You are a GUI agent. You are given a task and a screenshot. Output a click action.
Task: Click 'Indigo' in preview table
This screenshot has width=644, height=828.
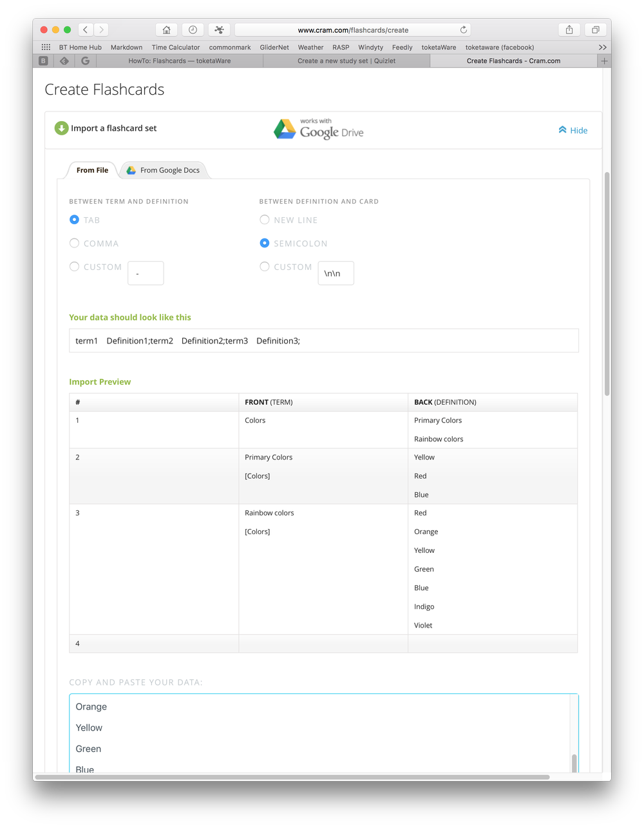pos(424,606)
